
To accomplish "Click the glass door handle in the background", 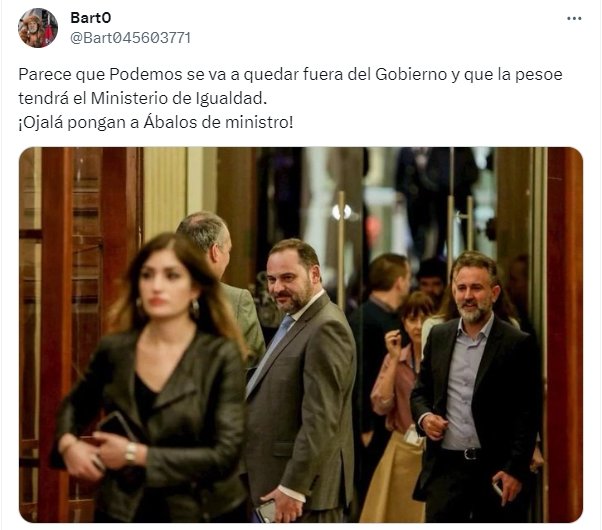I will (341, 250).
